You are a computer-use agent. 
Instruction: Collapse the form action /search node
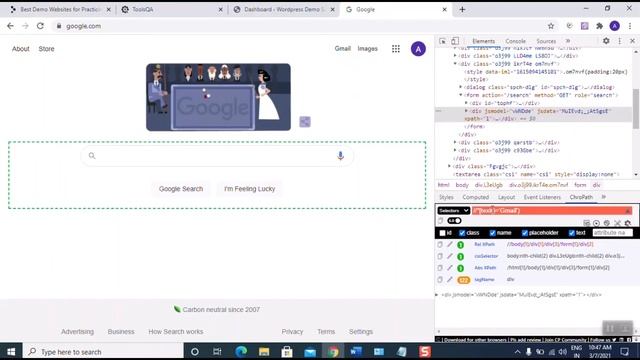click(461, 95)
